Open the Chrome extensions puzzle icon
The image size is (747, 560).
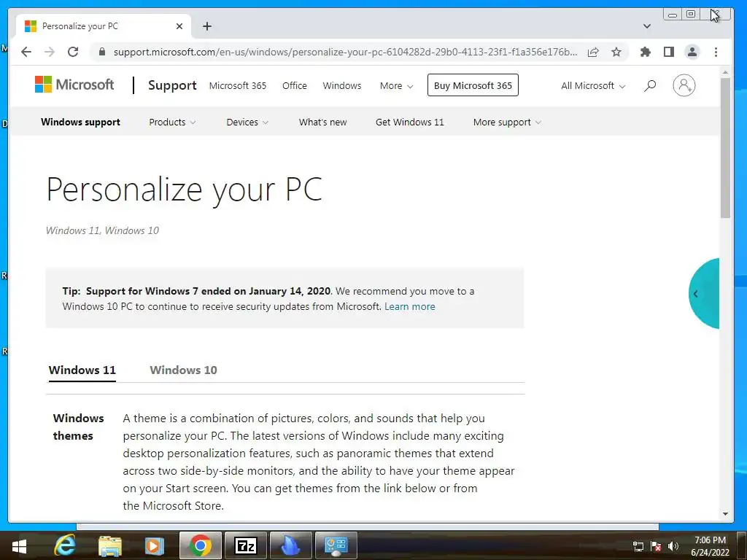[x=646, y=52]
